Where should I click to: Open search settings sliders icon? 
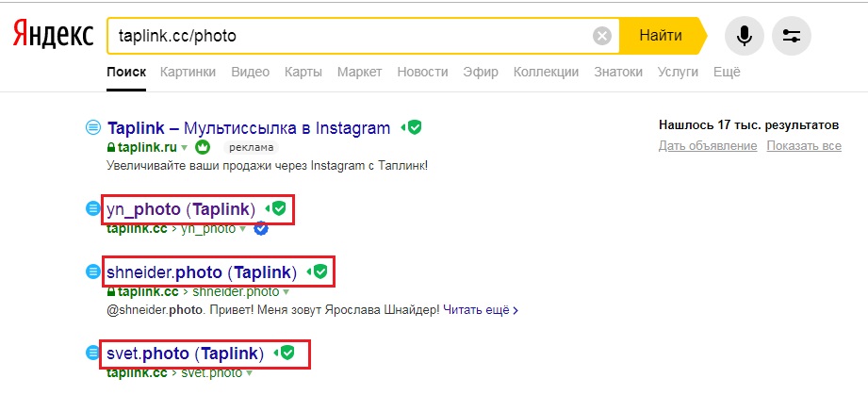pyautogui.click(x=792, y=37)
